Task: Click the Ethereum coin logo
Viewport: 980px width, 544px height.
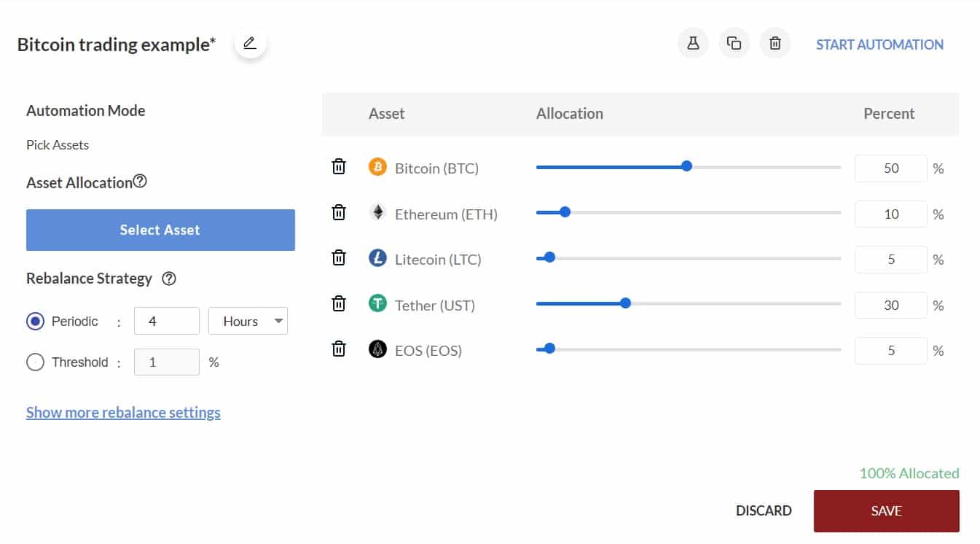Action: pyautogui.click(x=377, y=213)
